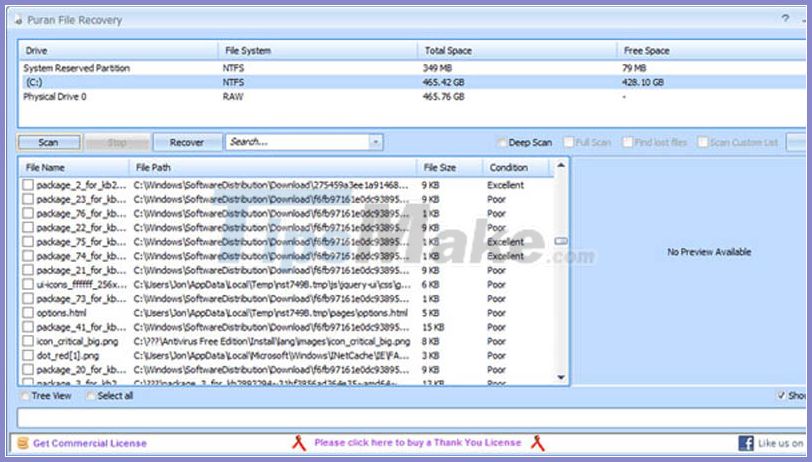812x462 pixels.
Task: Check the Select all checkbox
Action: point(91,396)
